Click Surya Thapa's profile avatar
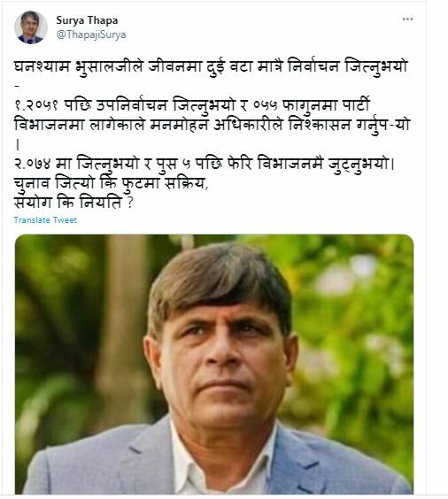Screen dimensions: 448x499 pos(31,27)
